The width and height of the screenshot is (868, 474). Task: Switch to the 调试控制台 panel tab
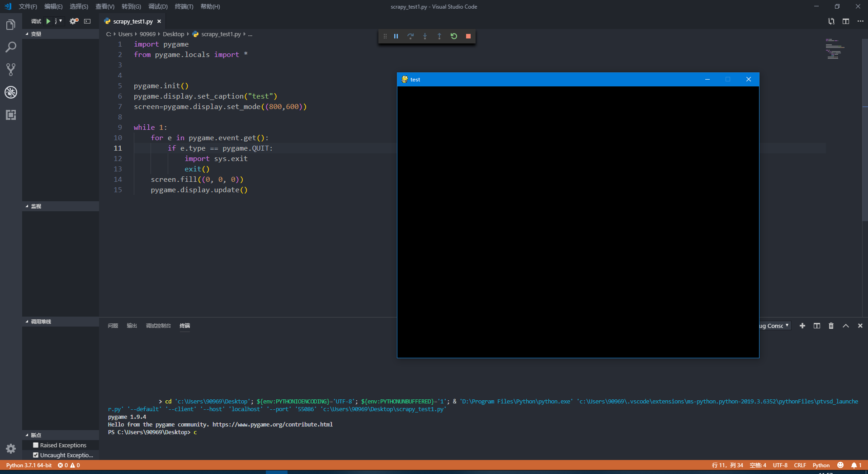tap(158, 326)
